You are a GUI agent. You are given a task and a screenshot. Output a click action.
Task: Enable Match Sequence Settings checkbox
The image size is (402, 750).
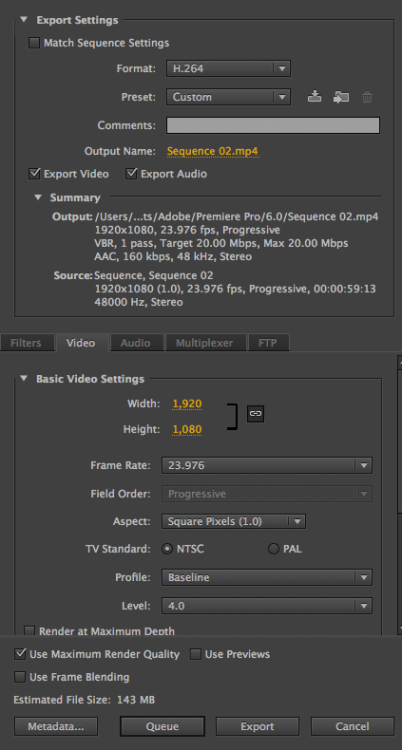(34, 43)
